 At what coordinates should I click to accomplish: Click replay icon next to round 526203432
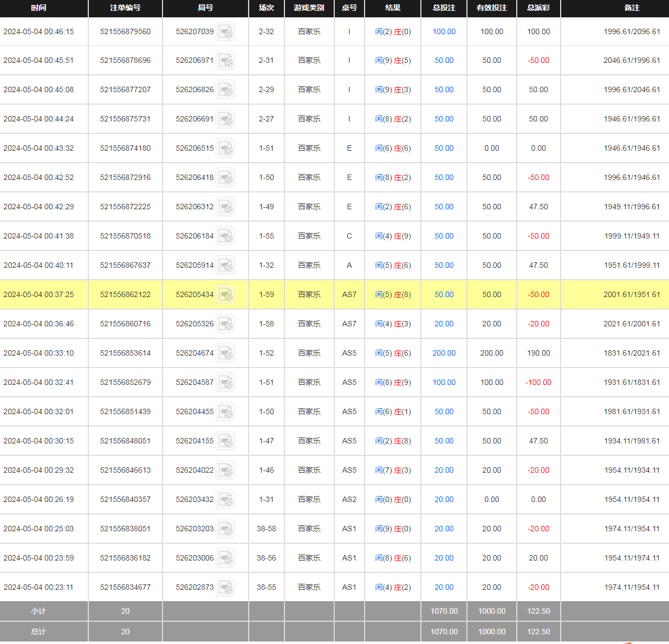[x=226, y=500]
